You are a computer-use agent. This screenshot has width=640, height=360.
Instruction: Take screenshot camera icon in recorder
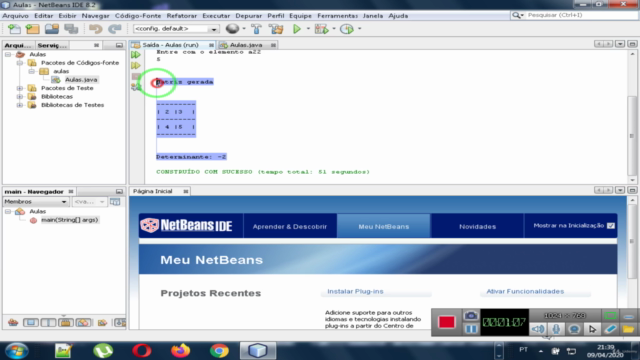point(471,316)
